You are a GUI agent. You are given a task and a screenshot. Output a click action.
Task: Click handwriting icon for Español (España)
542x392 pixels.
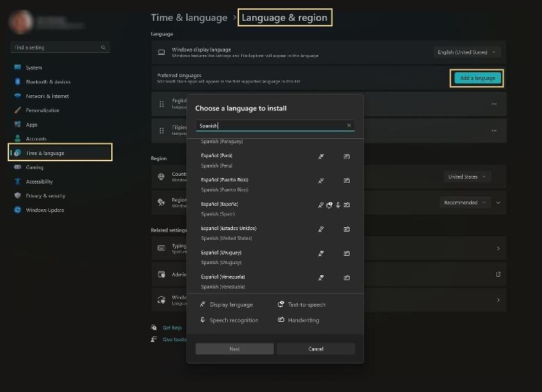[x=347, y=204]
